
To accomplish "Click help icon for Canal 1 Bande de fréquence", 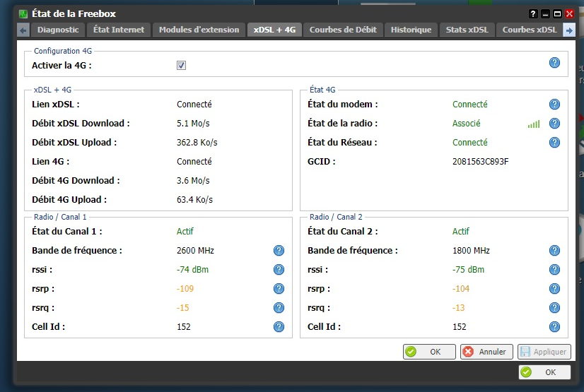I will click(x=279, y=251).
